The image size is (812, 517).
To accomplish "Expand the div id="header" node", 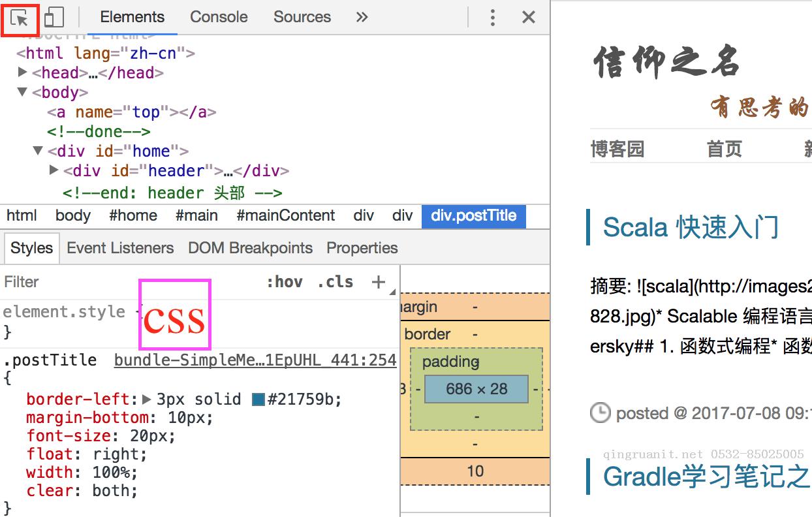I will pos(54,170).
